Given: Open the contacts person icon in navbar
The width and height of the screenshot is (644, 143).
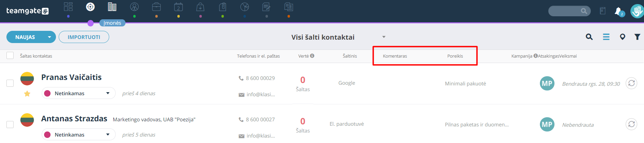Looking at the screenshot, I should (x=134, y=7).
